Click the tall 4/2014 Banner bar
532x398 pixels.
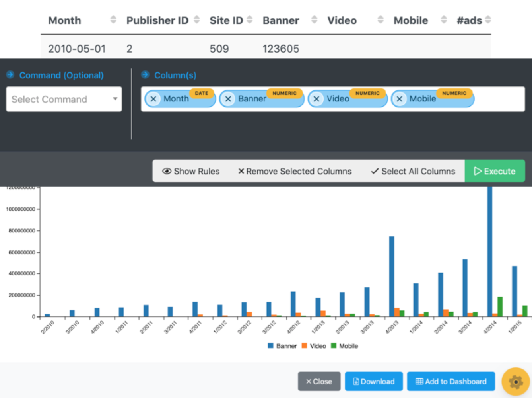pyautogui.click(x=490, y=252)
